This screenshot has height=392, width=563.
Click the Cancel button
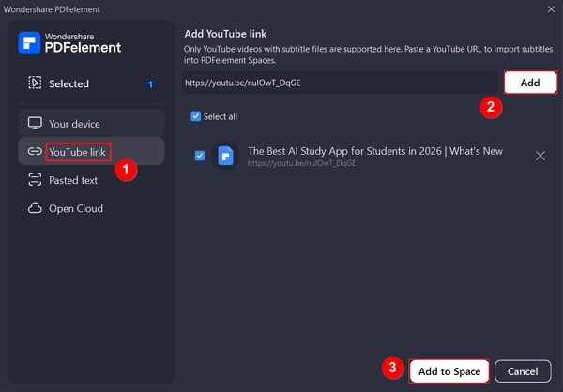pyautogui.click(x=523, y=371)
